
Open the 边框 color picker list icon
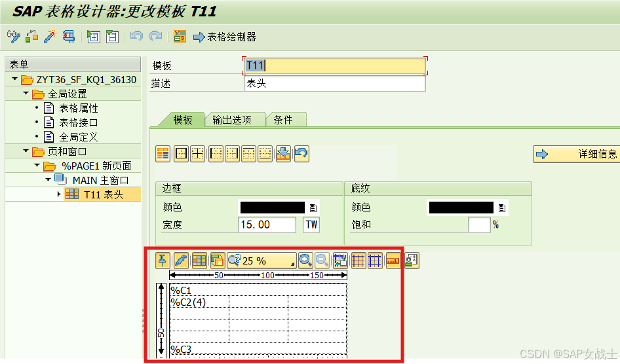313,208
